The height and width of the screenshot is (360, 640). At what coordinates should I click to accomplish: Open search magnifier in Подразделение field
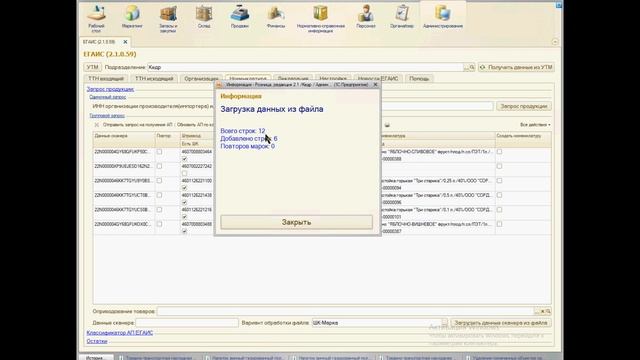point(472,67)
